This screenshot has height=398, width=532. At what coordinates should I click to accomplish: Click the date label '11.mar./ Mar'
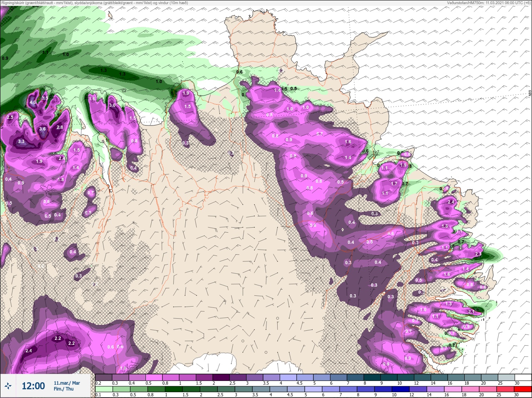pyautogui.click(x=67, y=383)
